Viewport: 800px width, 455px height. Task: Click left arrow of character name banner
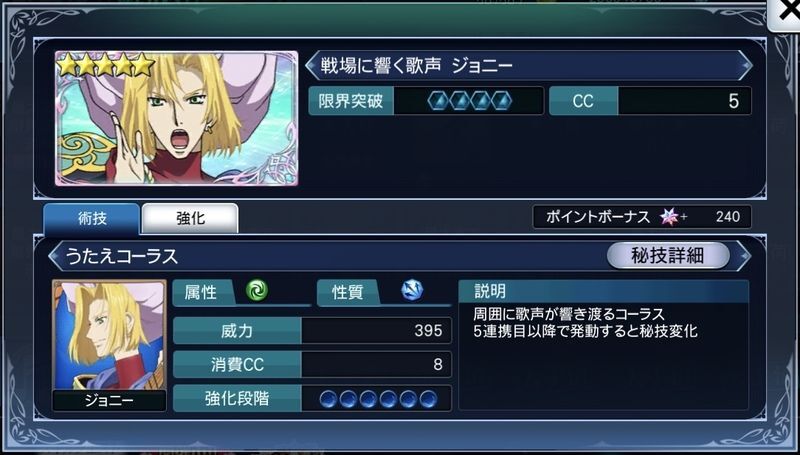pyautogui.click(x=312, y=65)
